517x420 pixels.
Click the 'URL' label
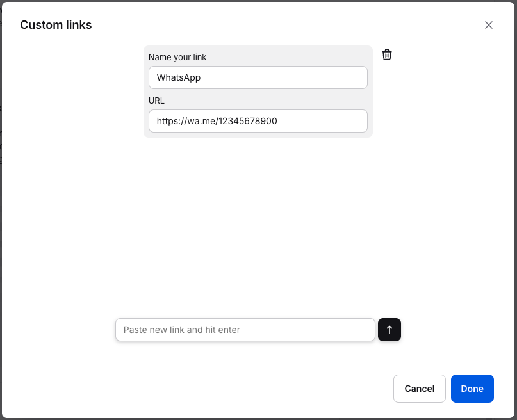coord(157,101)
